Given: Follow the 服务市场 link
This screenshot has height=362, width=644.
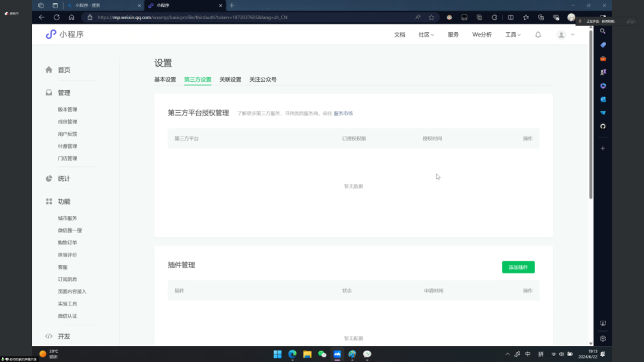Looking at the screenshot, I should coord(343,113).
